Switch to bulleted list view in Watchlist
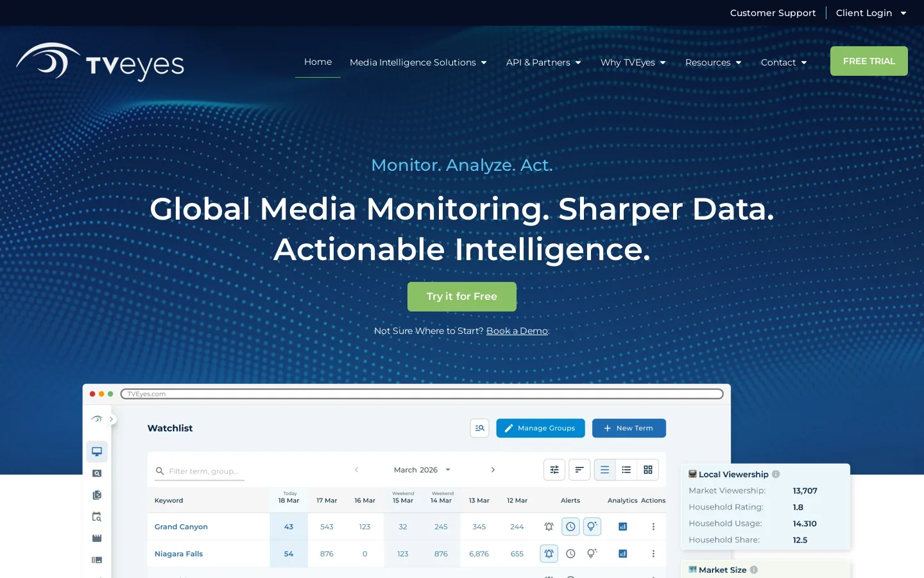The image size is (924, 578). [x=626, y=470]
